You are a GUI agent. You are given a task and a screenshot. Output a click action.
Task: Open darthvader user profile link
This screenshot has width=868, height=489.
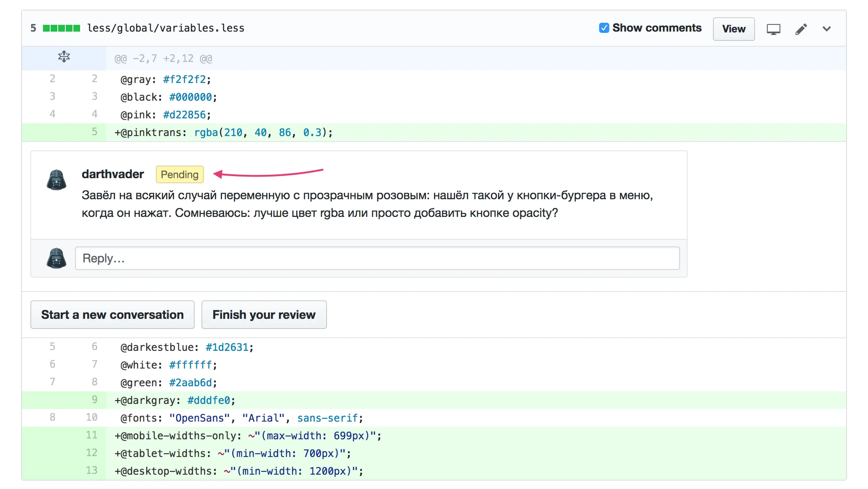click(113, 174)
